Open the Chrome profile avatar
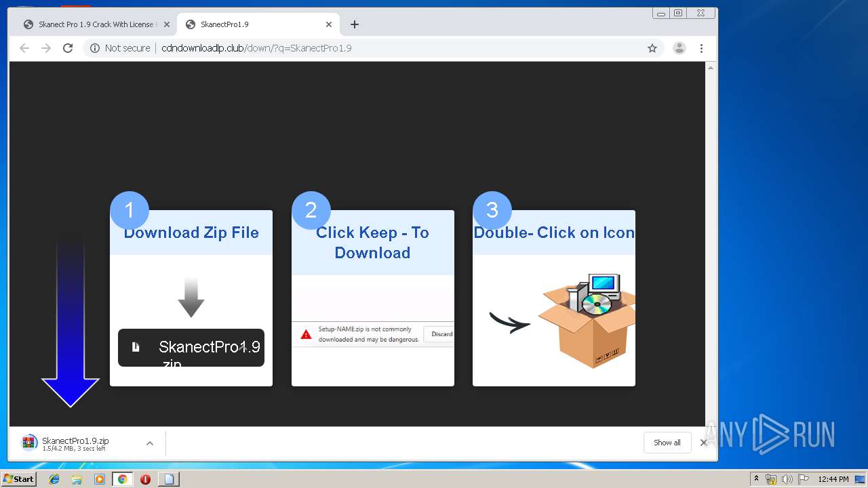 [x=679, y=48]
